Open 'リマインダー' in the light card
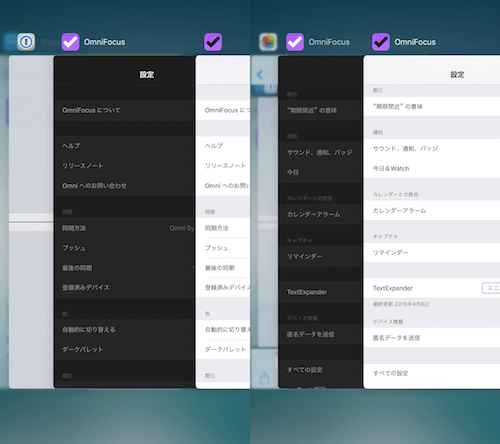 [432, 252]
